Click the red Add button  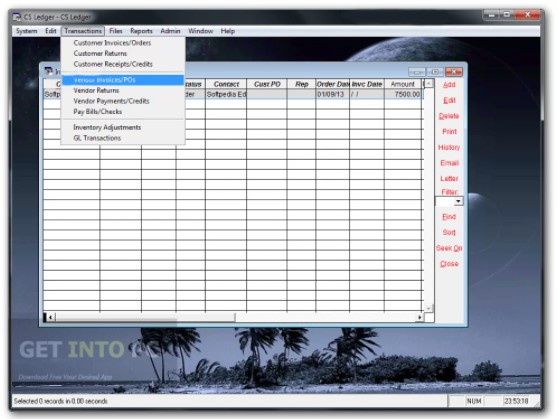click(x=449, y=85)
